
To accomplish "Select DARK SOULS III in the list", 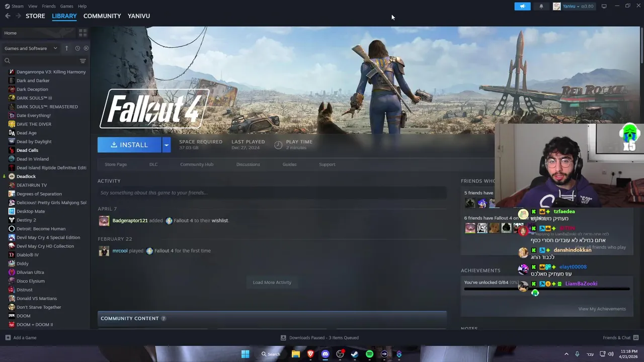I will click(x=34, y=98).
